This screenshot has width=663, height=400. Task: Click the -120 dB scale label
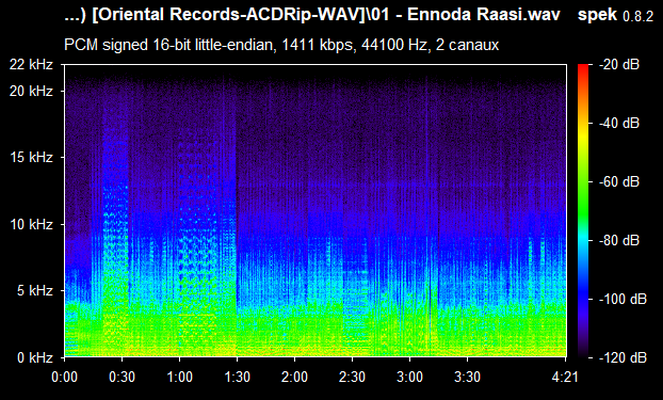point(623,358)
